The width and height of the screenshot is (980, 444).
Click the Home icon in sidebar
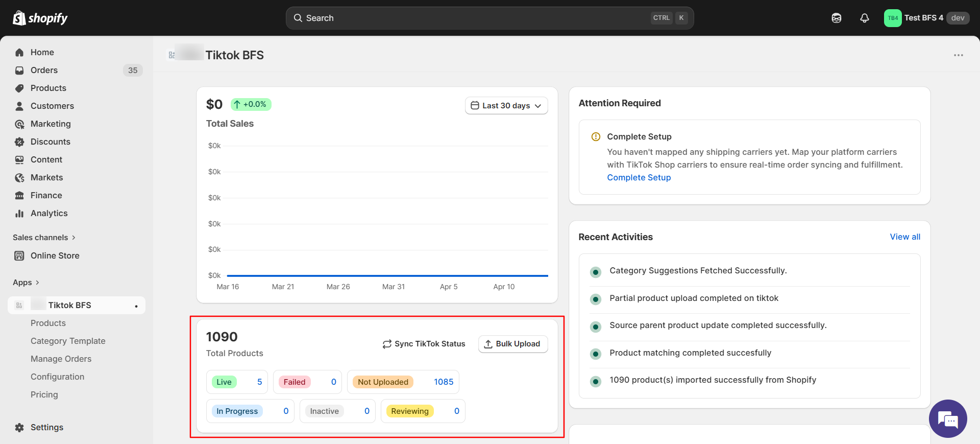click(x=19, y=52)
